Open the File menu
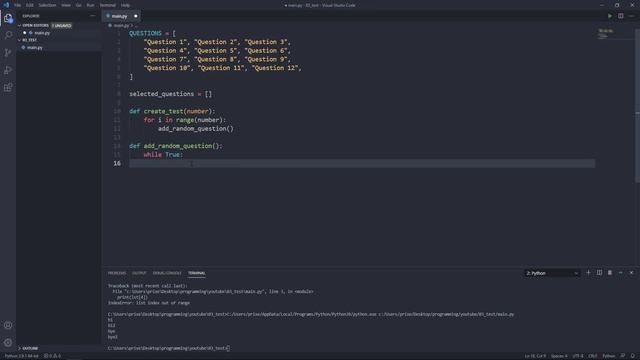 point(18,5)
